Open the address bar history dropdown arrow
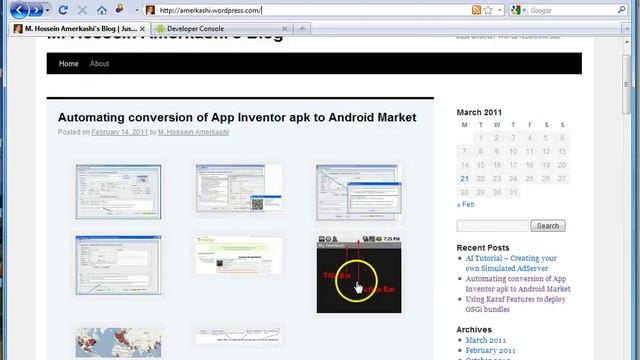 [x=500, y=10]
